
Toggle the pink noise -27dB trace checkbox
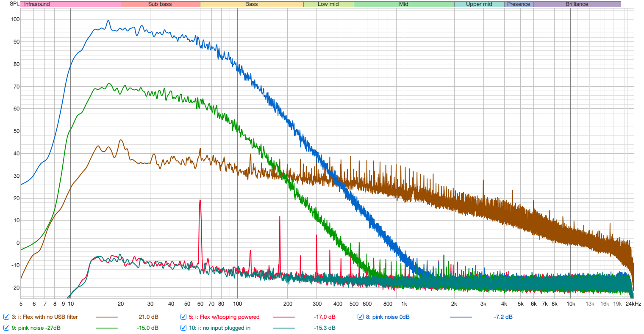(x=6, y=328)
